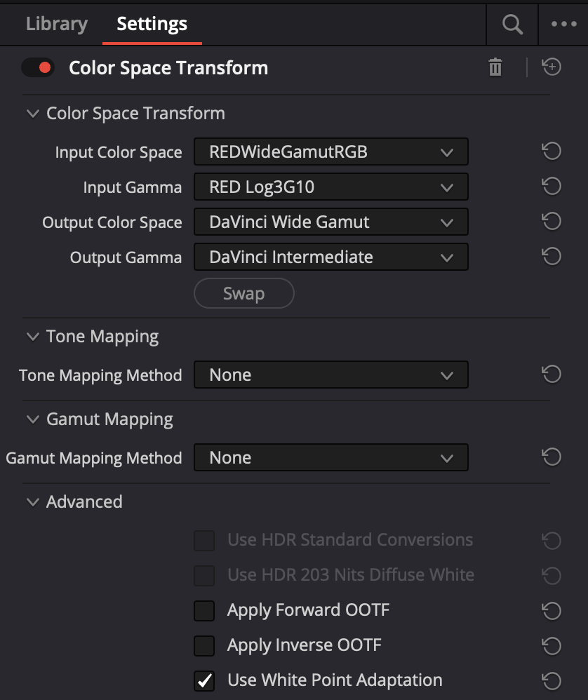Reset Use White Point Adaptation option
The image size is (588, 700).
click(x=552, y=681)
